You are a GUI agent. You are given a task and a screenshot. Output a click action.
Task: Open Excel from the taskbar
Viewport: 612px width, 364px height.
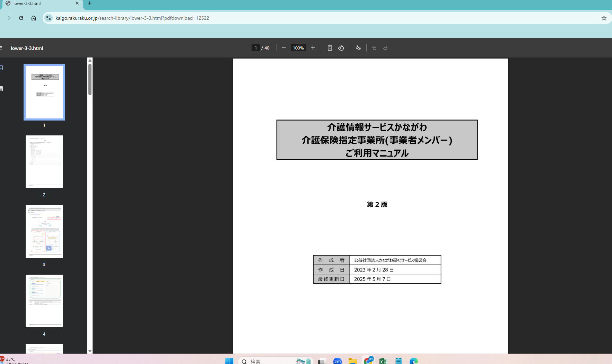pyautogui.click(x=383, y=361)
